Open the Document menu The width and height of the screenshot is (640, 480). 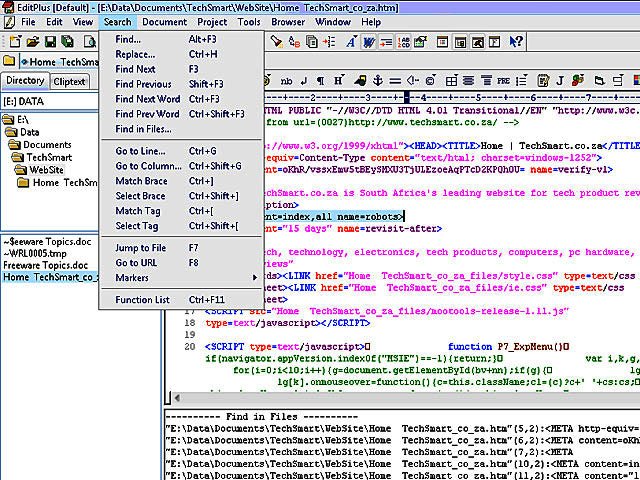coord(164,21)
